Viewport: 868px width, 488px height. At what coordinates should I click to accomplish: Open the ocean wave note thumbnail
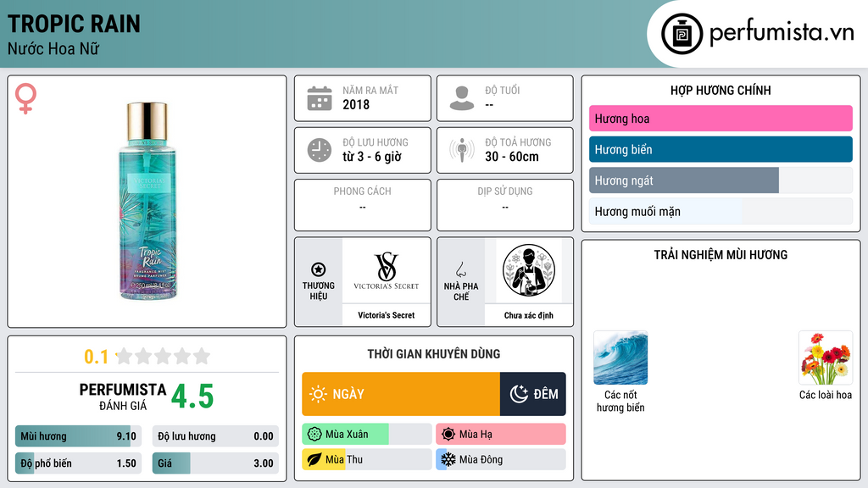click(620, 358)
